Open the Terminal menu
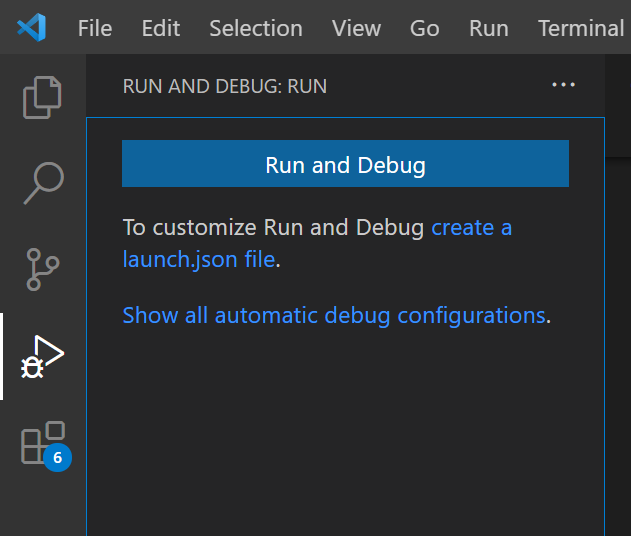631x536 pixels. [581, 28]
